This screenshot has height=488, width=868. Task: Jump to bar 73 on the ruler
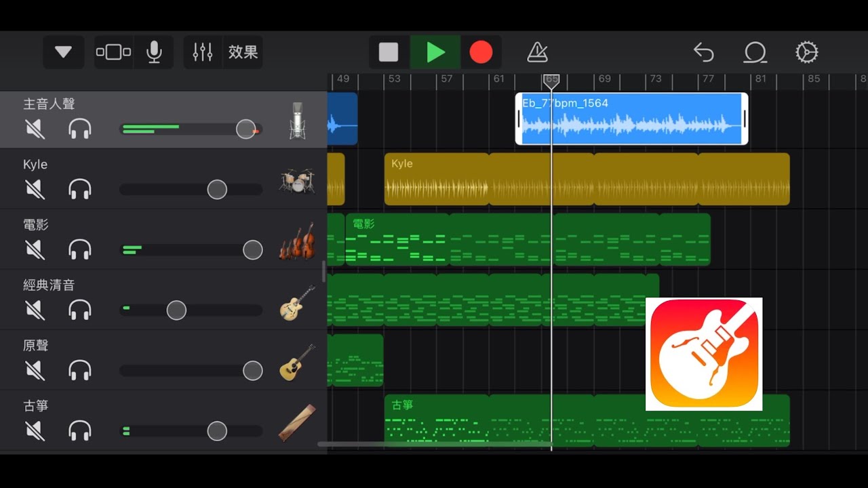[655, 79]
